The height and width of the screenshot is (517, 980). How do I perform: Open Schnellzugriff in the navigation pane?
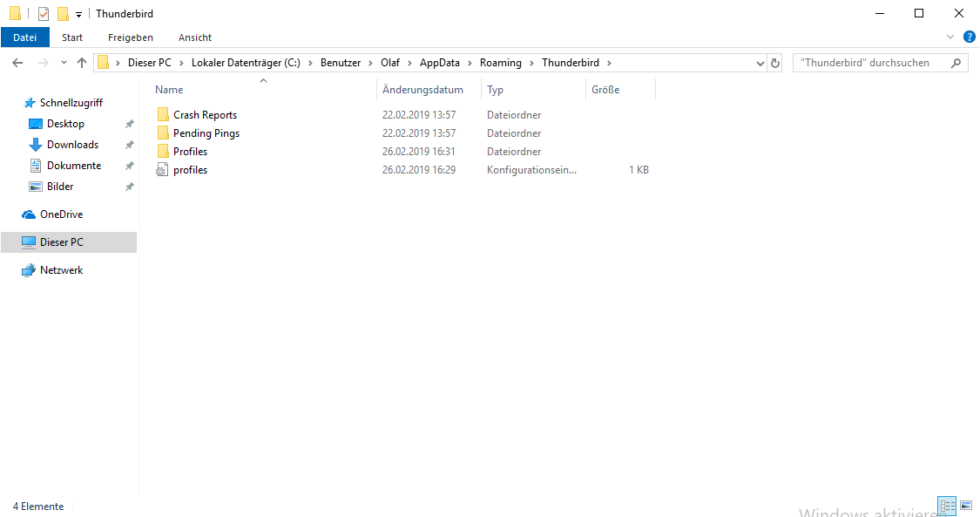pyautogui.click(x=71, y=103)
